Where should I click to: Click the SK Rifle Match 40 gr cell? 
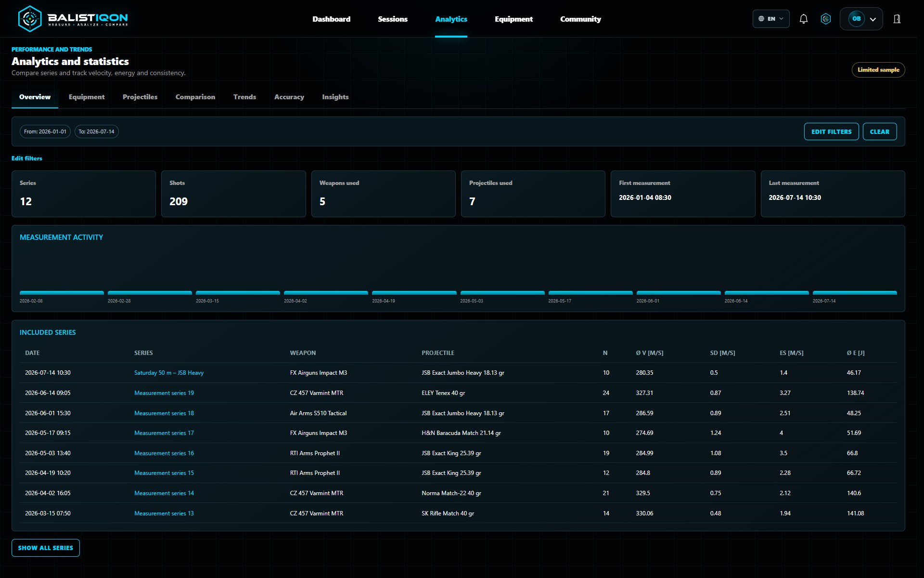tap(448, 513)
